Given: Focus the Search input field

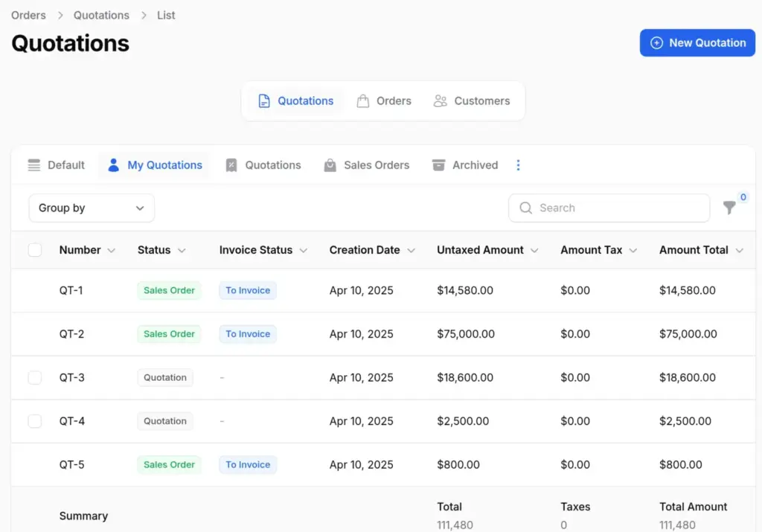Looking at the screenshot, I should [x=618, y=208].
